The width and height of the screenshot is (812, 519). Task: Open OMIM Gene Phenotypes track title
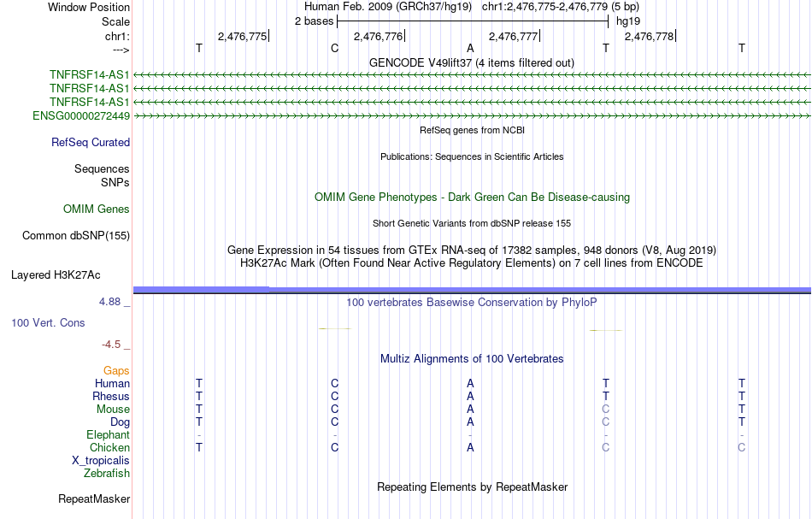tap(472, 197)
